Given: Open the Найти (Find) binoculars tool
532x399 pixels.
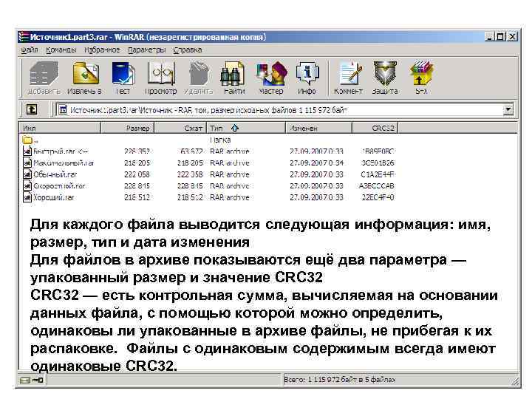Looking at the screenshot, I should coord(234,78).
